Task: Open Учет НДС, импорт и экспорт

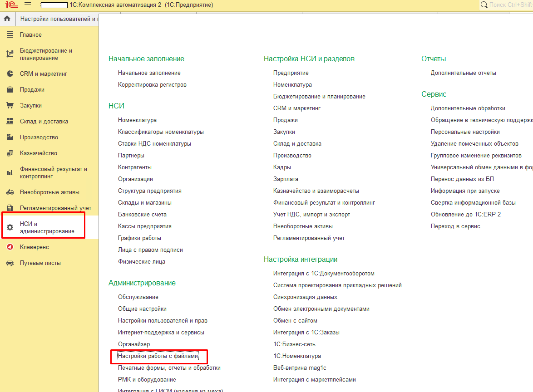Action: click(x=312, y=214)
